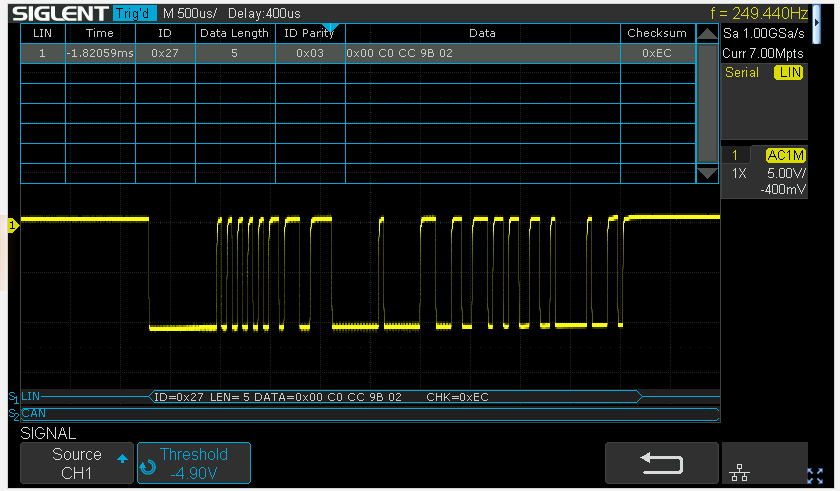The image size is (840, 491).
Task: Select the 0xEC checksum cell
Action: (657, 54)
